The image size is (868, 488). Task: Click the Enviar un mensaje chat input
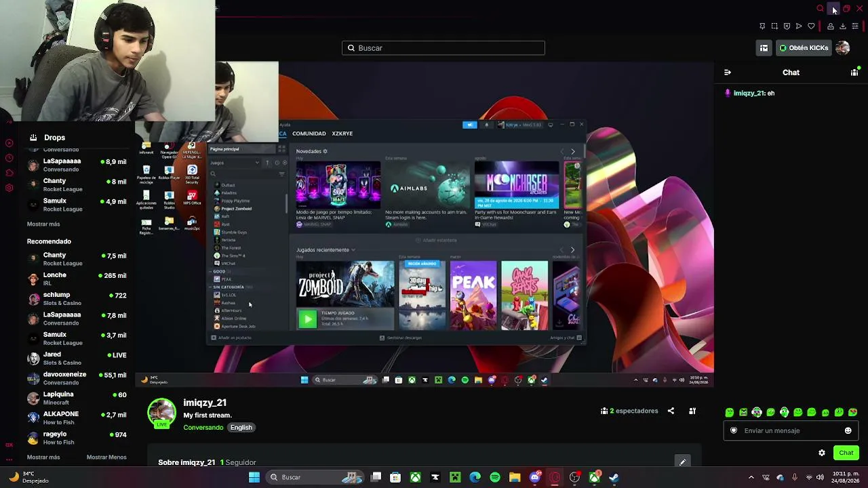(791, 430)
